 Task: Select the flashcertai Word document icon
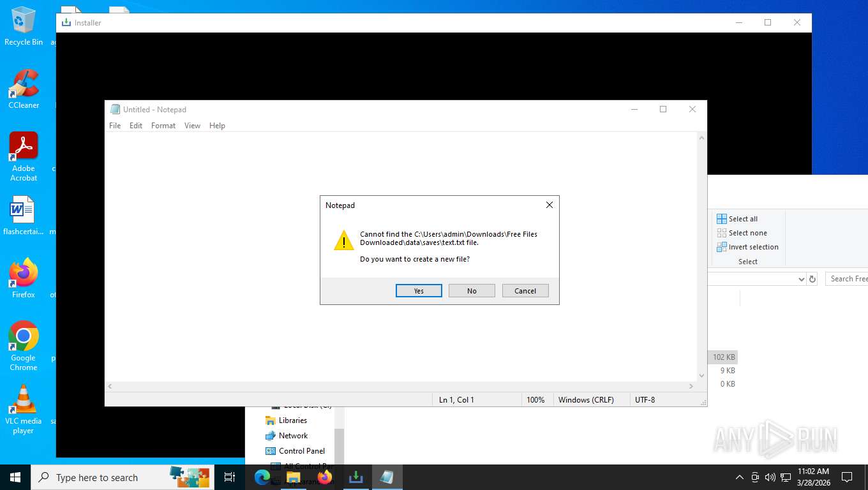coord(24,216)
